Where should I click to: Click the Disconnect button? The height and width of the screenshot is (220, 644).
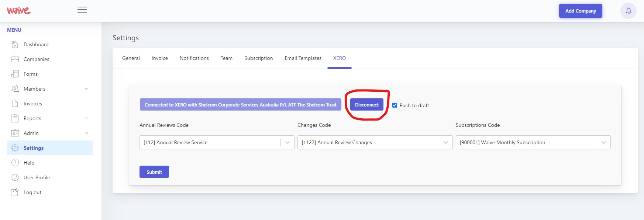pos(367,105)
